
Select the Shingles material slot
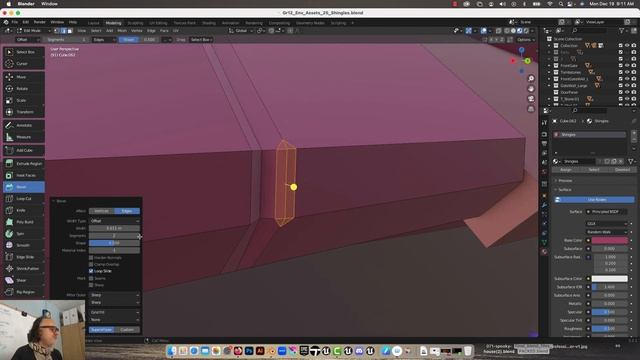pyautogui.click(x=589, y=135)
